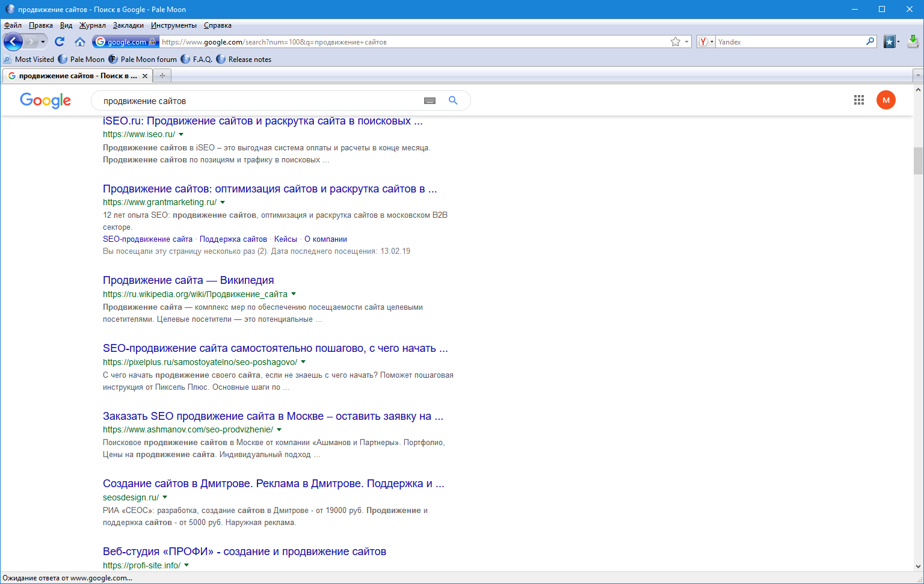
Task: Open the О компании sitelink
Action: [x=325, y=239]
